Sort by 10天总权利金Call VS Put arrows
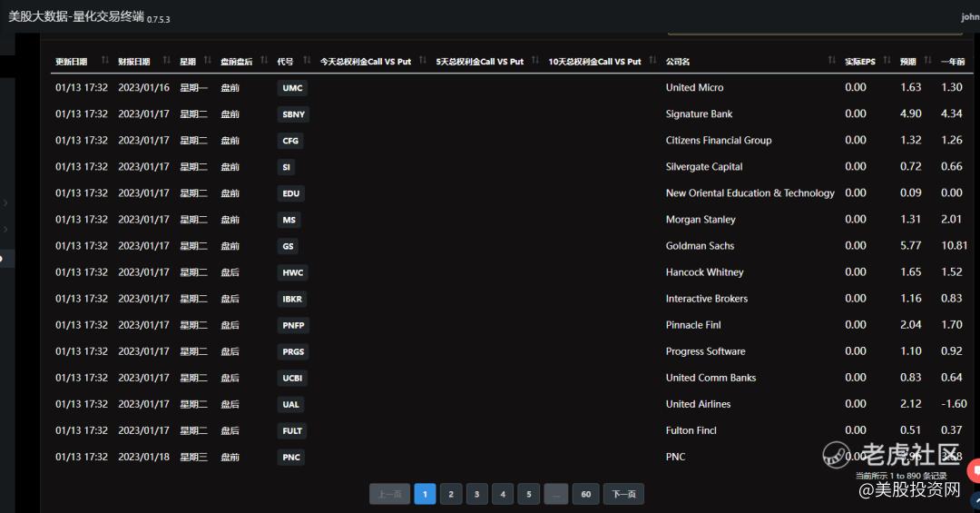 click(652, 60)
